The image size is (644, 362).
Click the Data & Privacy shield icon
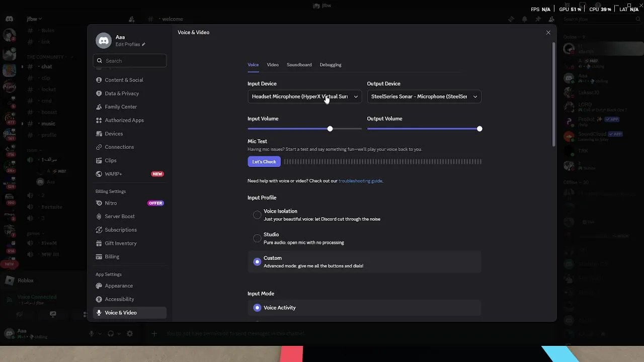click(99, 94)
